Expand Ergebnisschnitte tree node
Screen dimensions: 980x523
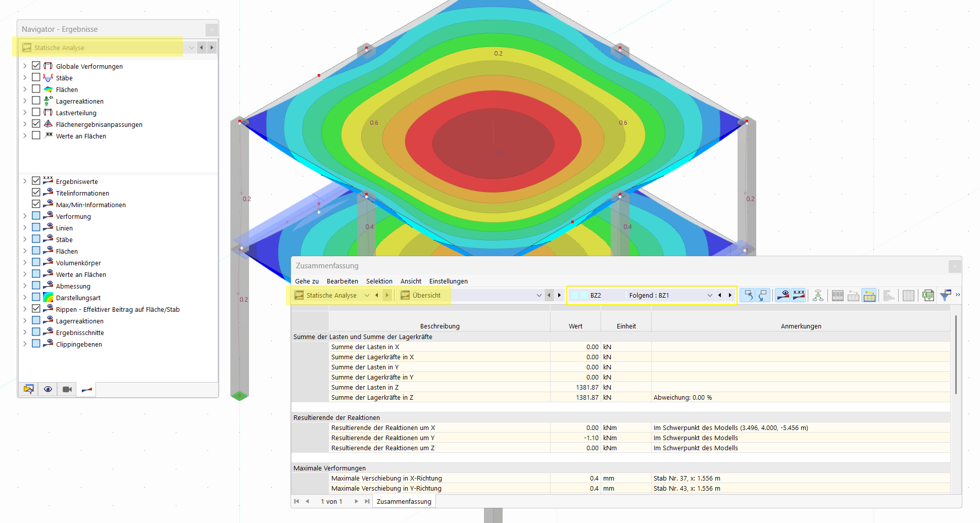(x=25, y=332)
